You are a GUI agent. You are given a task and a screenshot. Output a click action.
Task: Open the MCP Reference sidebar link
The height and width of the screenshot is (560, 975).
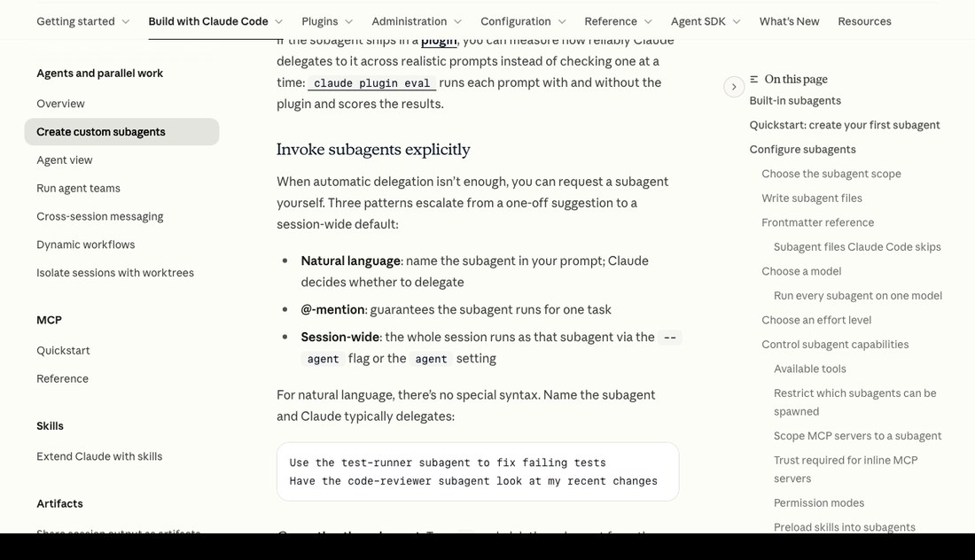pyautogui.click(x=62, y=378)
